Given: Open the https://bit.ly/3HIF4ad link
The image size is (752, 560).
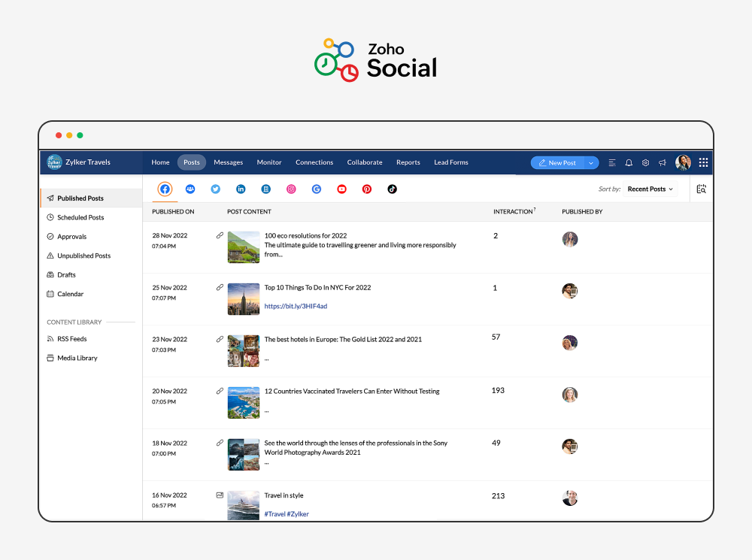Looking at the screenshot, I should point(296,306).
